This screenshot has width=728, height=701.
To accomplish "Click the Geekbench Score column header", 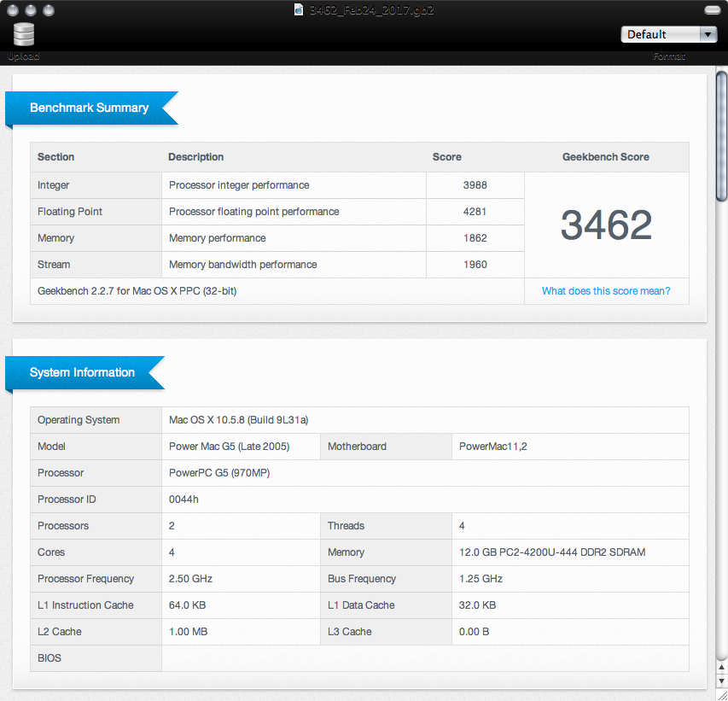I will click(x=606, y=157).
